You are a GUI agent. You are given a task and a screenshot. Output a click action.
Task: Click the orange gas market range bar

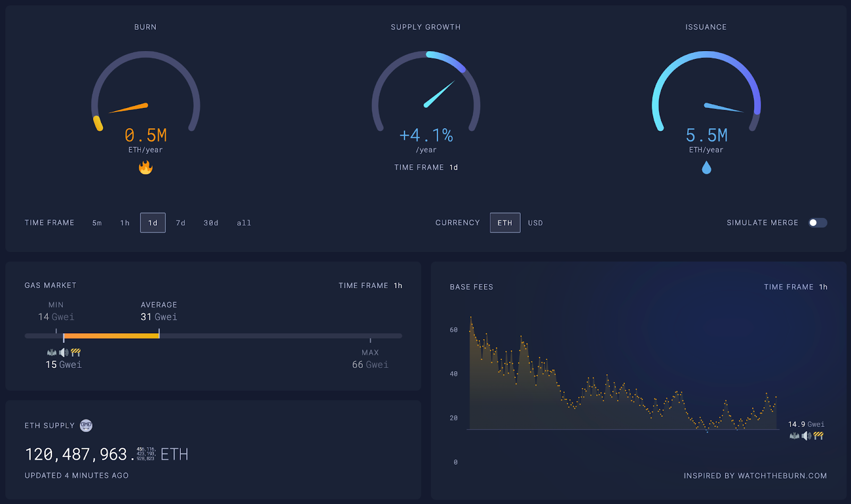(111, 336)
